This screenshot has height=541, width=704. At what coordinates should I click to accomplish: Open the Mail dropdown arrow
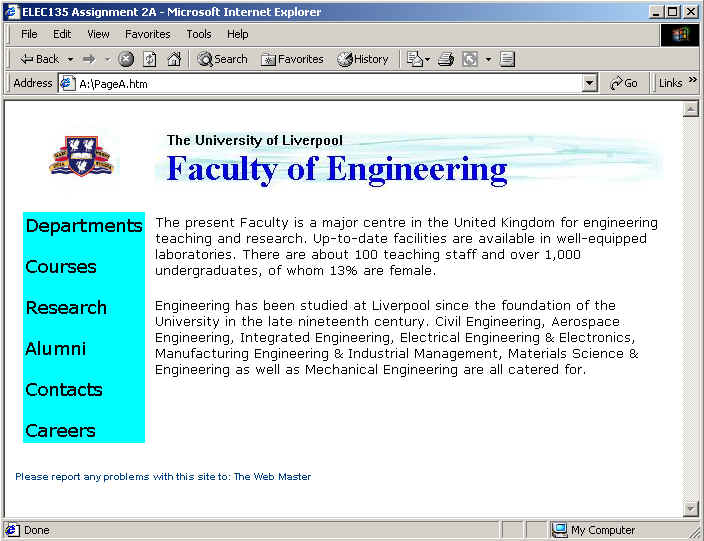tap(427, 59)
